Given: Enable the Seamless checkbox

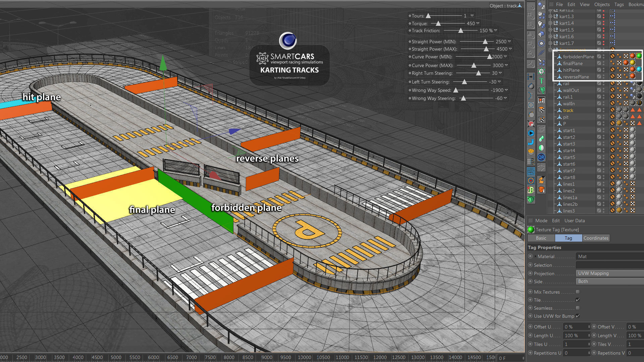Looking at the screenshot, I should coord(578,308).
